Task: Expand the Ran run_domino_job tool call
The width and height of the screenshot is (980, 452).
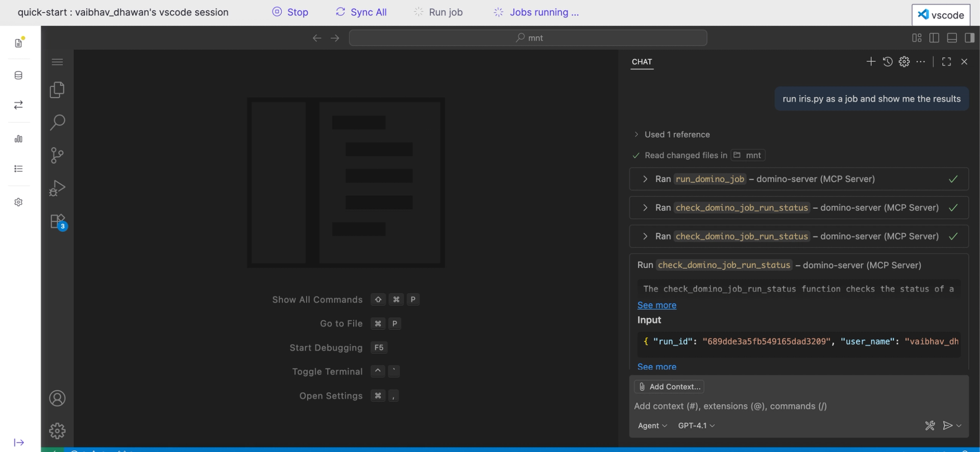Action: pos(799,179)
